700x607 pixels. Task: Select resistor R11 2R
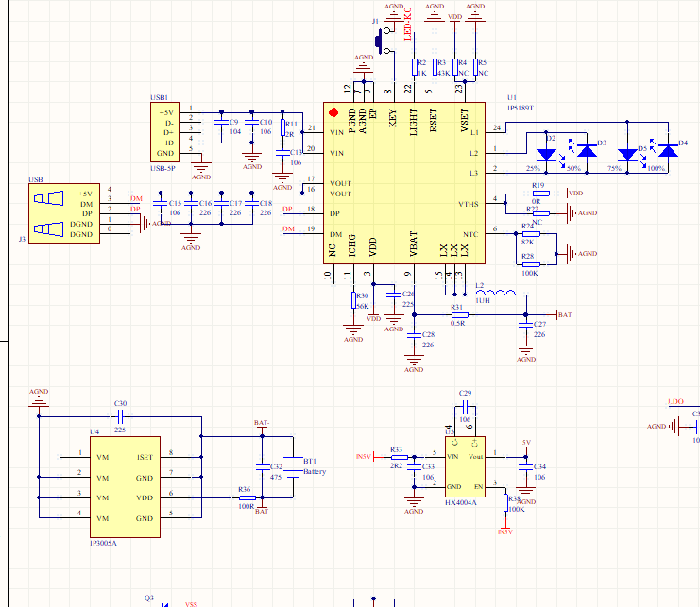tap(282, 127)
